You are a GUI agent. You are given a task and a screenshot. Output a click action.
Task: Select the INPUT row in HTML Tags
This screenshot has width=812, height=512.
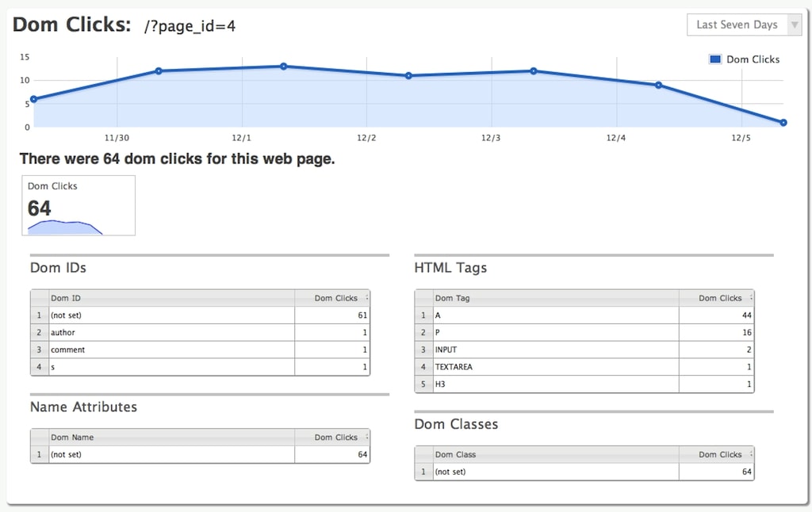584,350
